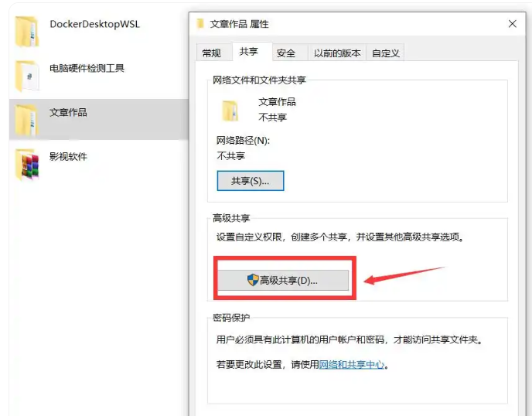Viewport: 532px width, 416px height.
Task: Open the 安全 tab
Action: pyautogui.click(x=290, y=53)
